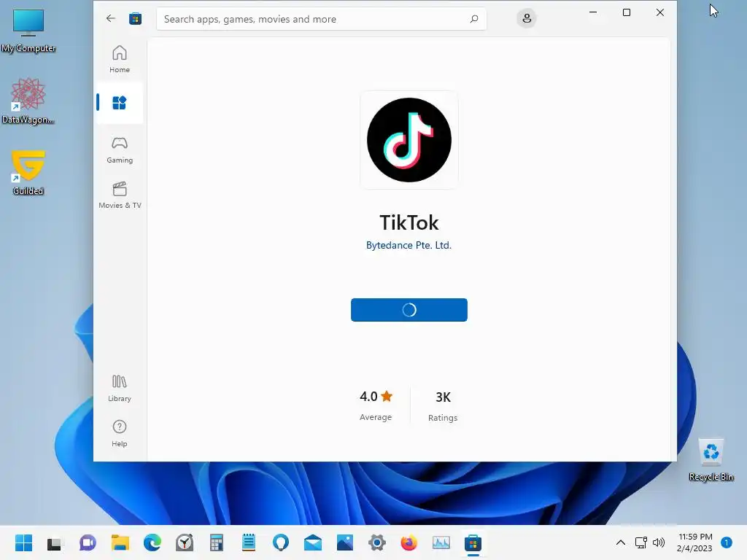Click the Microsoft Store logo in title bar
This screenshot has width=747, height=560.
coord(135,18)
